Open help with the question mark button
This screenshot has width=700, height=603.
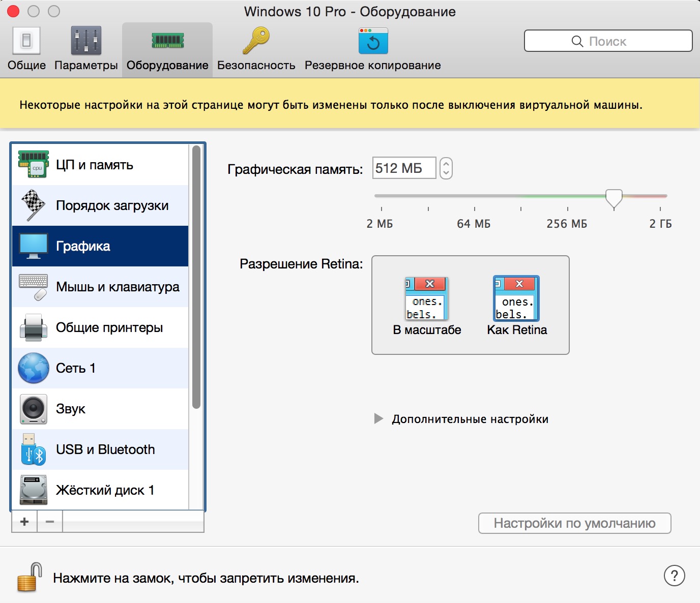(674, 576)
